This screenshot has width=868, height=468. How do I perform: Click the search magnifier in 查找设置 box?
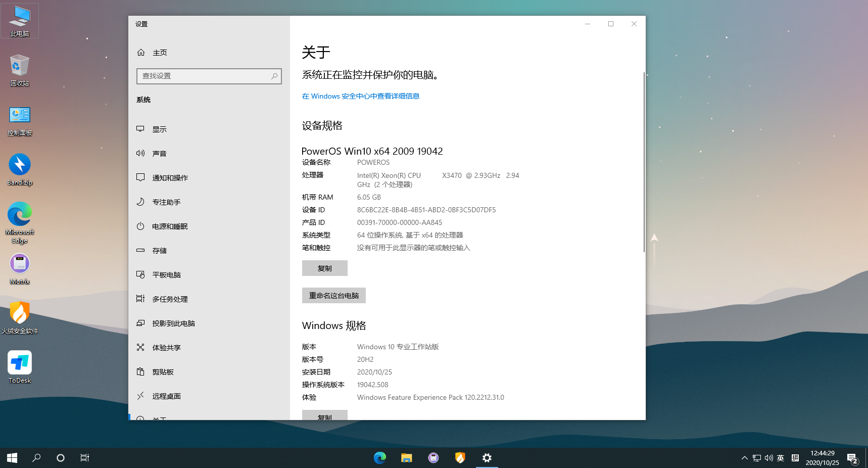[274, 76]
